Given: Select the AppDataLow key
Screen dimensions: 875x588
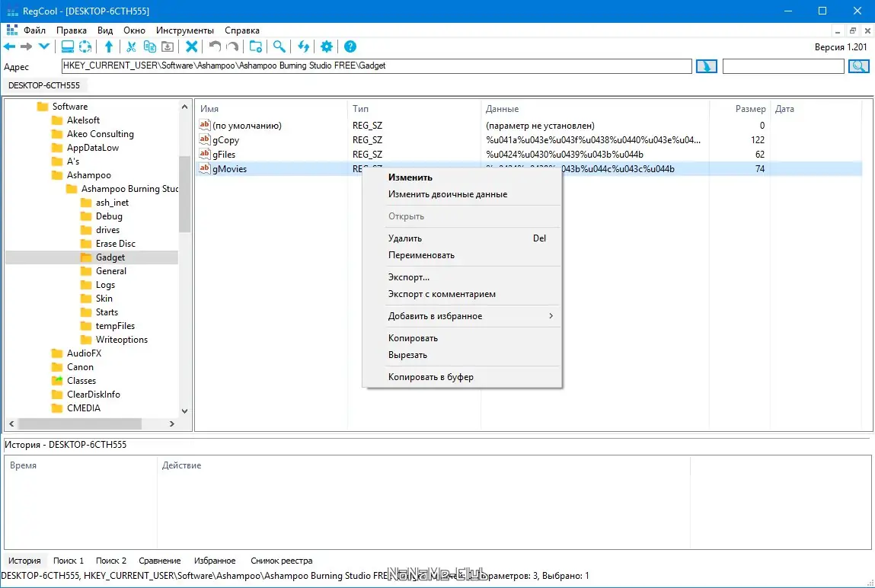Looking at the screenshot, I should 93,148.
